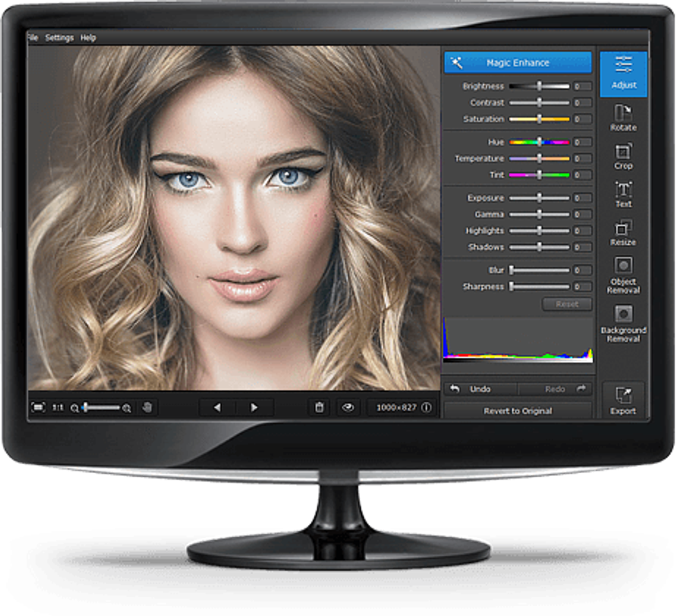The height and width of the screenshot is (616, 676).
Task: Click the Magic Enhance button
Action: click(x=517, y=63)
